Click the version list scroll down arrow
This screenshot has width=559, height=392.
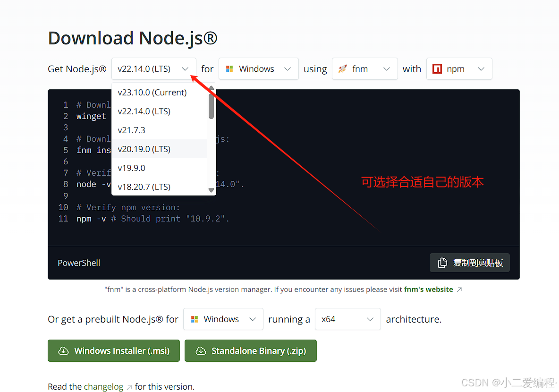tap(212, 190)
